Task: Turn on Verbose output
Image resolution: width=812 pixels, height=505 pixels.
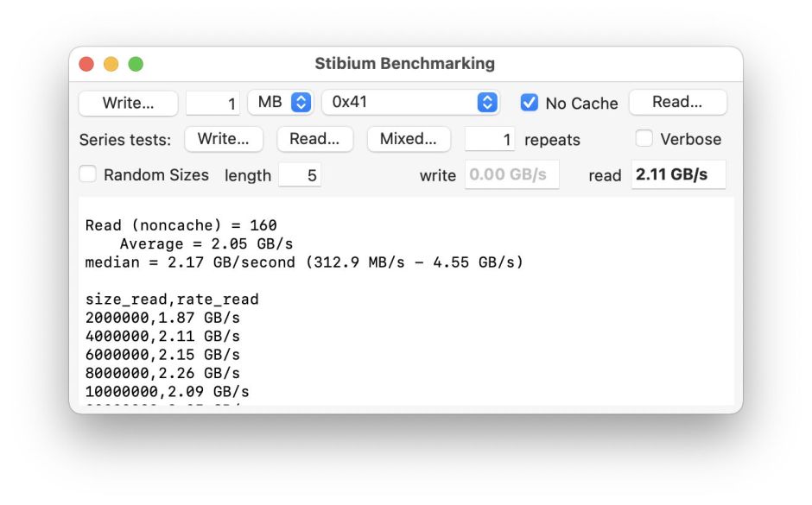Action: click(644, 139)
